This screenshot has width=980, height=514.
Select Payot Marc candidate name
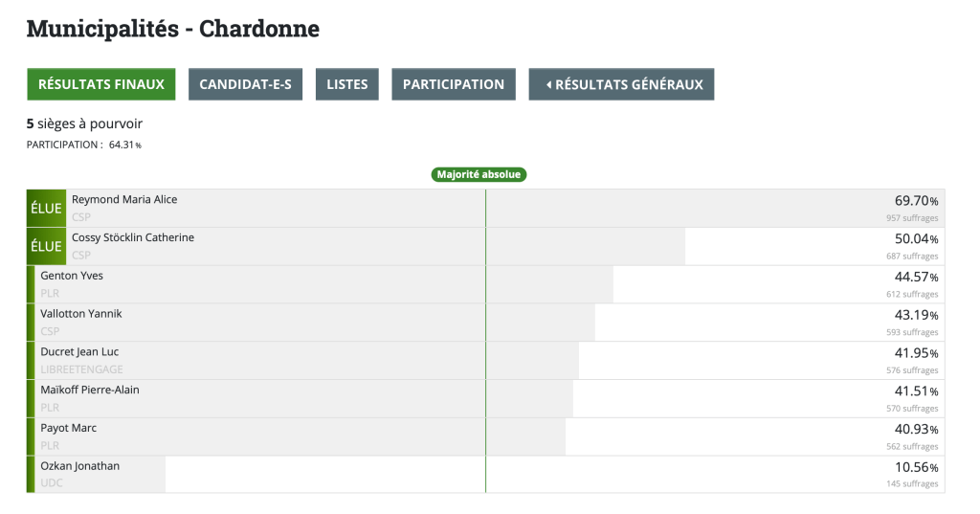(69, 428)
